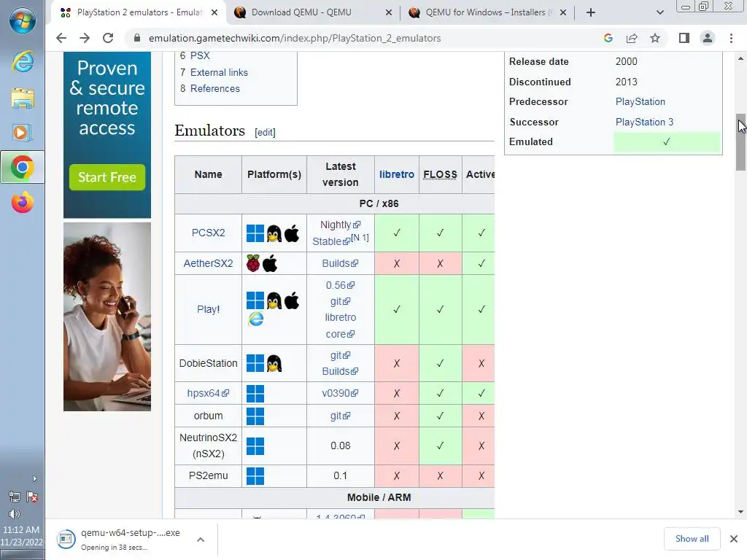Image resolution: width=747 pixels, height=560 pixels.
Task: Click the page vertical scrollbar thumb
Action: (x=740, y=142)
